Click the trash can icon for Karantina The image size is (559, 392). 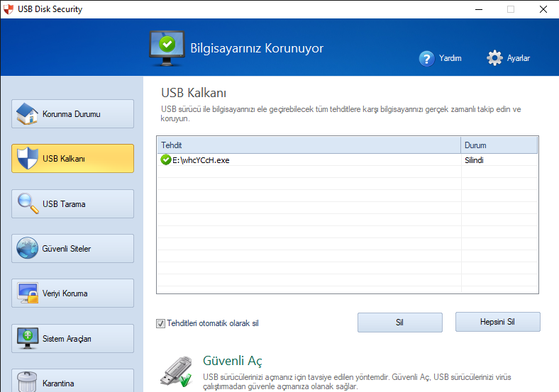click(27, 381)
